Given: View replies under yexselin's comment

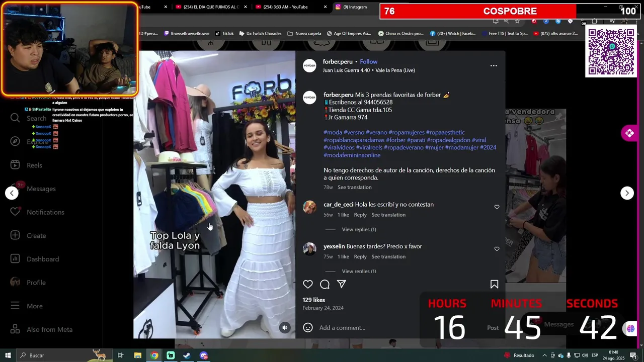Looking at the screenshot, I should (x=359, y=271).
